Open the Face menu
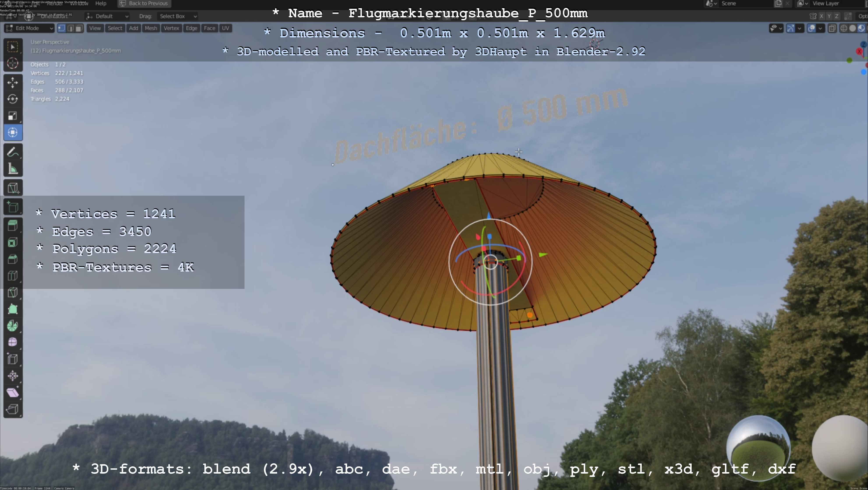 [x=209, y=28]
